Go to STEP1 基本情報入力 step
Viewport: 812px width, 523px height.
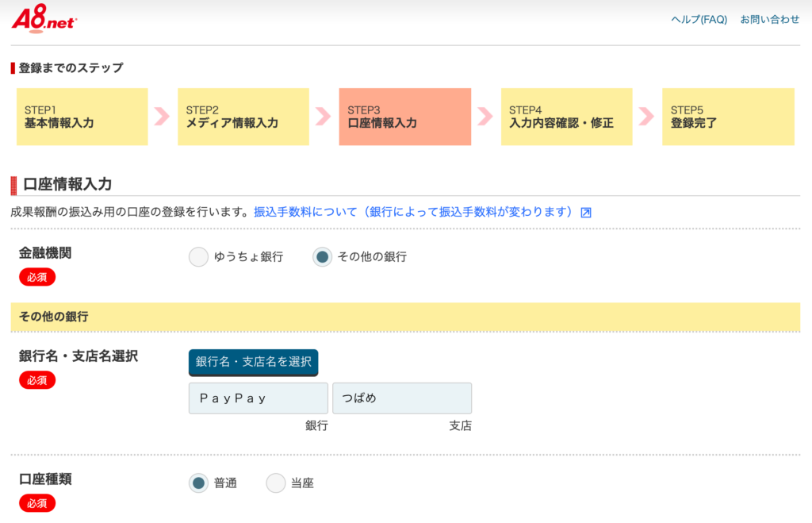82,117
